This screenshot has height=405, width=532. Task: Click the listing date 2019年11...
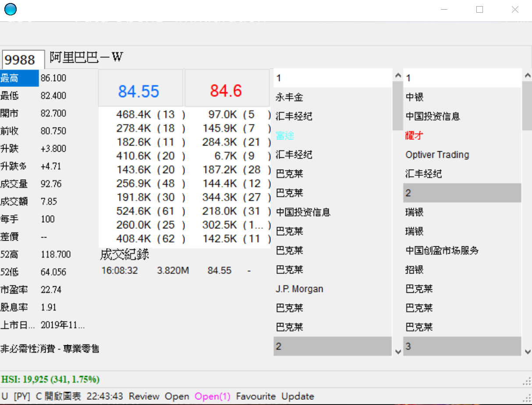[x=63, y=325]
